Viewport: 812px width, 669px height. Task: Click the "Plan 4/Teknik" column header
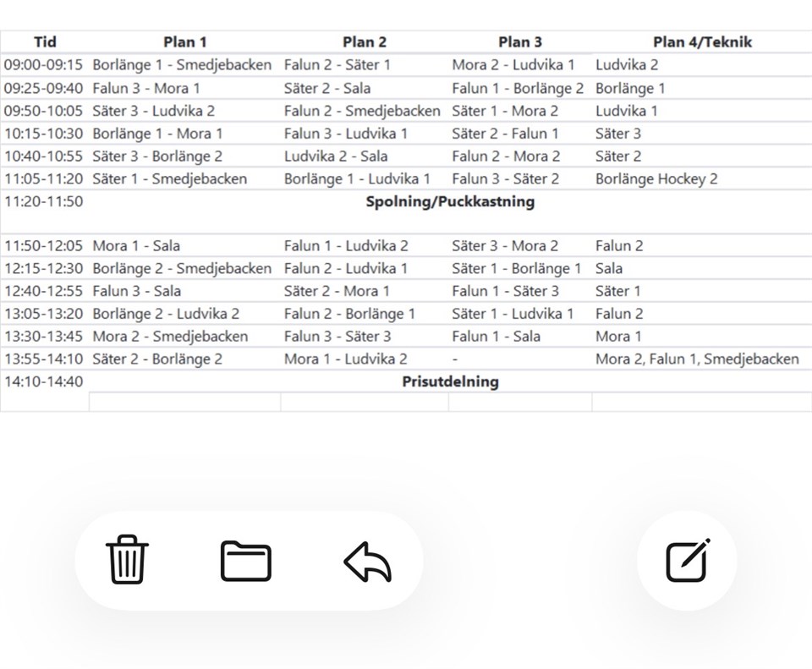click(702, 41)
